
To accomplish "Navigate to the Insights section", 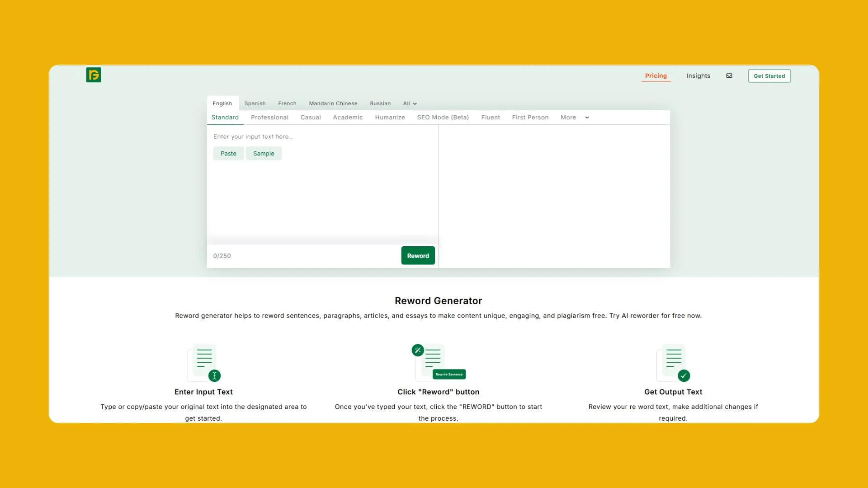I will (x=698, y=75).
